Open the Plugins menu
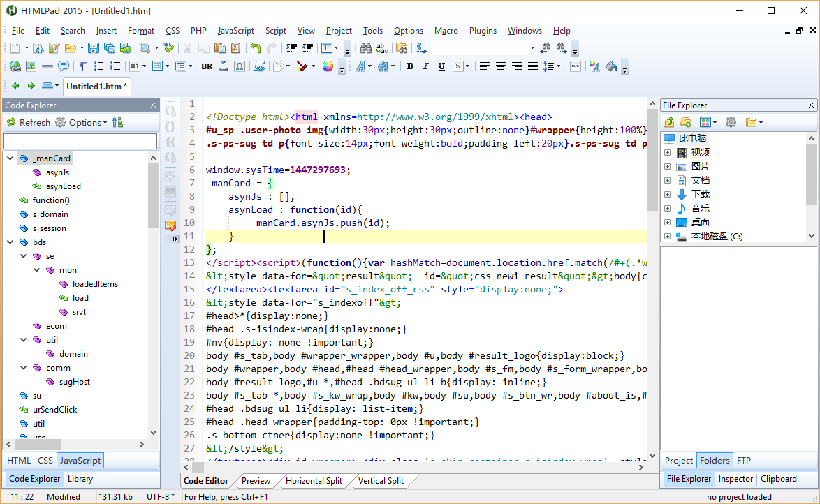The height and width of the screenshot is (504, 820). 483,31
